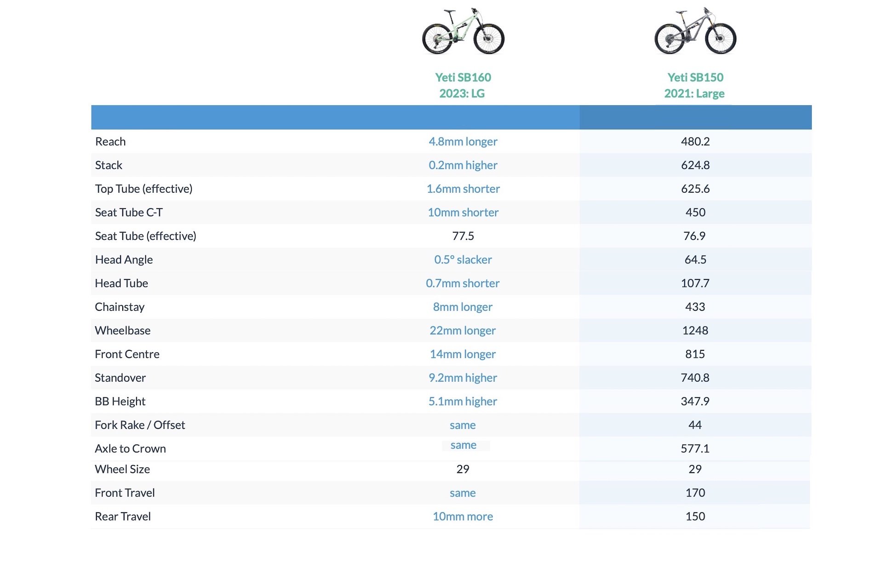Click the '0.5° slacker' value
882x588 pixels.
coord(463,260)
